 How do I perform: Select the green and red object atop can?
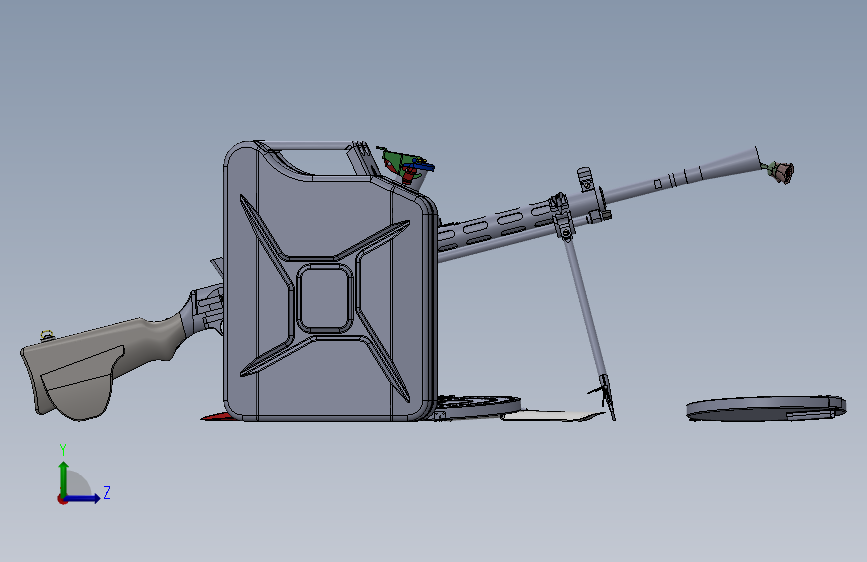(405, 165)
